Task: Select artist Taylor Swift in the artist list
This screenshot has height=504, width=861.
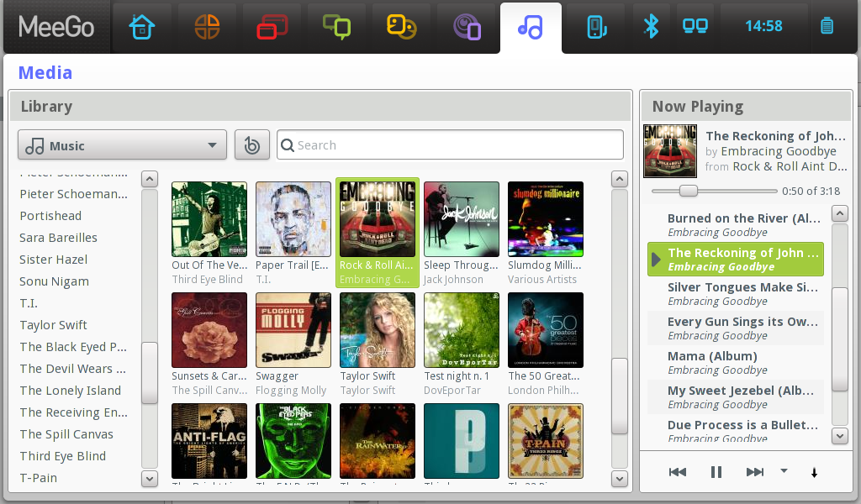Action: point(53,325)
